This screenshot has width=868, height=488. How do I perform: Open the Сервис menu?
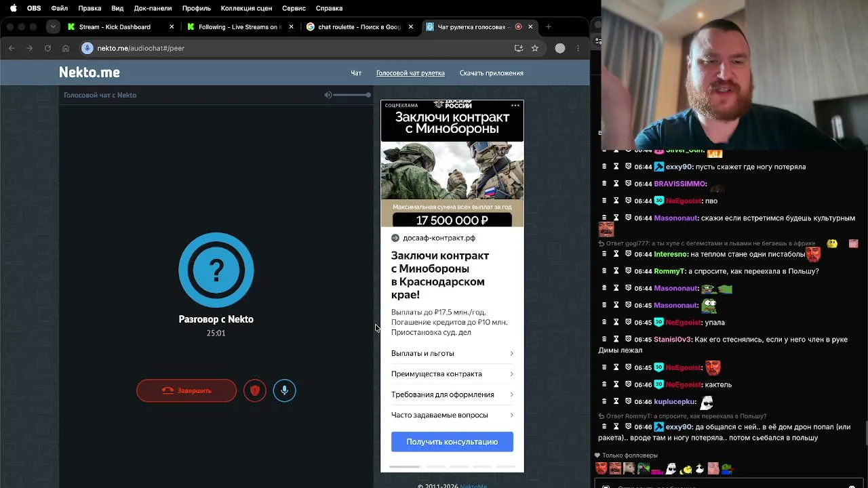[x=294, y=8]
